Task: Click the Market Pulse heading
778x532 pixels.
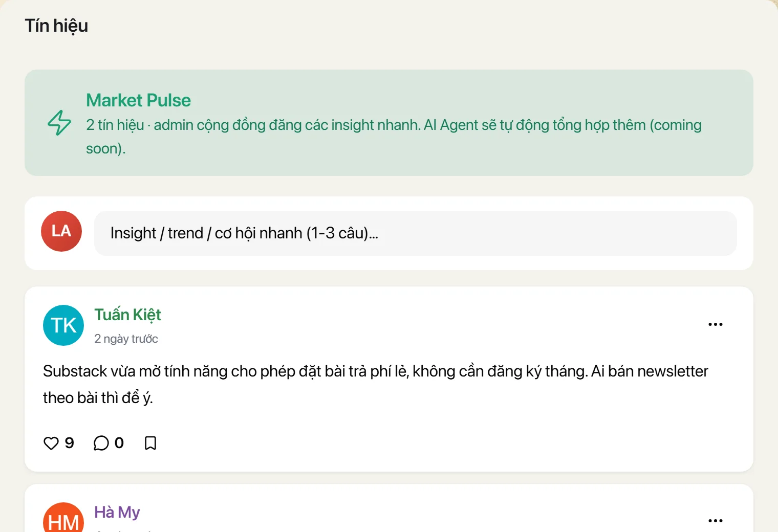Action: coord(138,100)
